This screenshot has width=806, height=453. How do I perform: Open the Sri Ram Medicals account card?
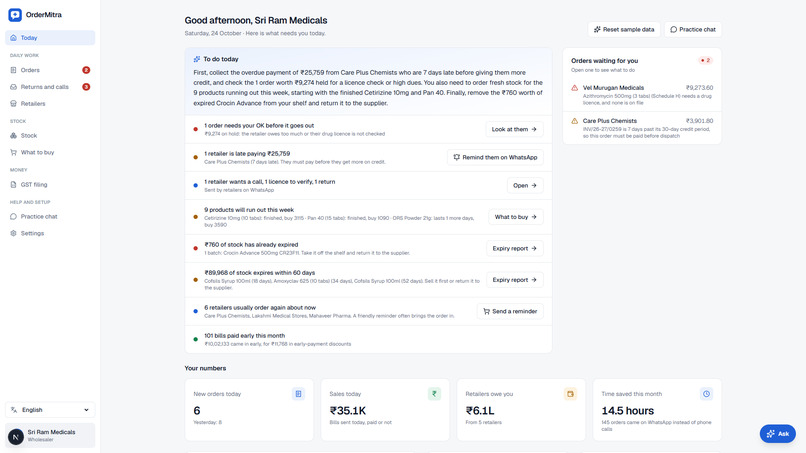50,436
